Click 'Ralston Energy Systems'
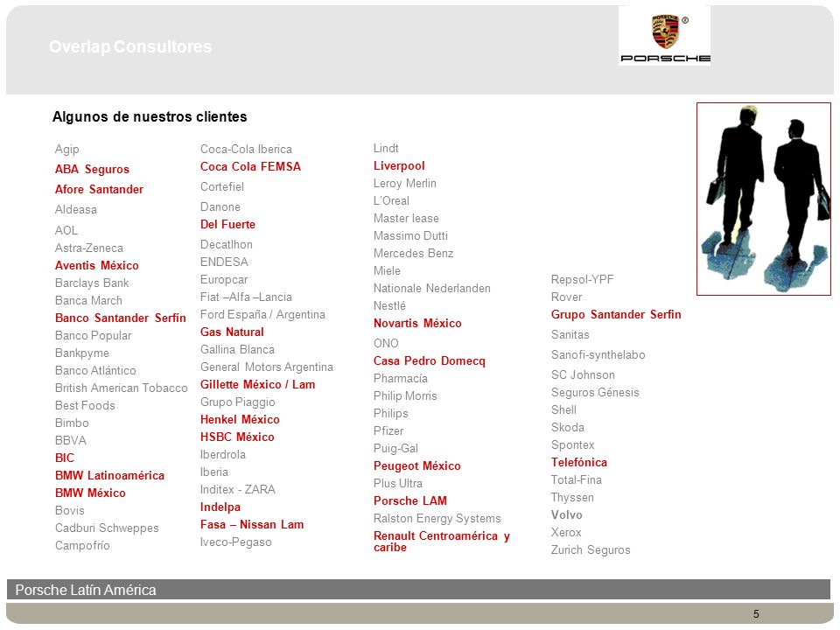 437,519
